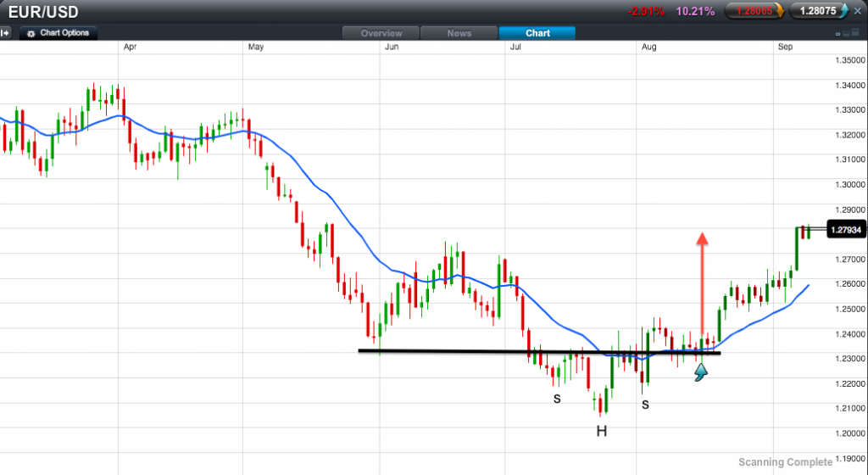868x475 pixels.
Task: Click the panel expand arrow beside Chart Options
Action: tap(5, 33)
